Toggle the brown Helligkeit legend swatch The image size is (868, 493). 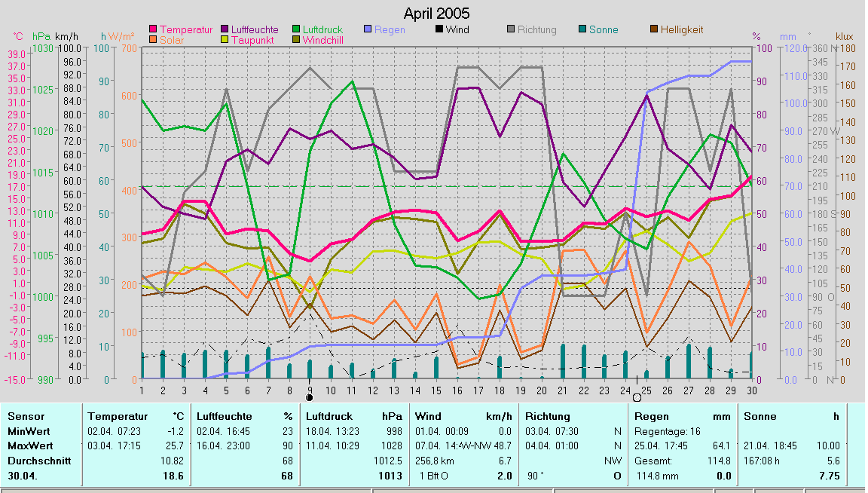click(x=654, y=29)
